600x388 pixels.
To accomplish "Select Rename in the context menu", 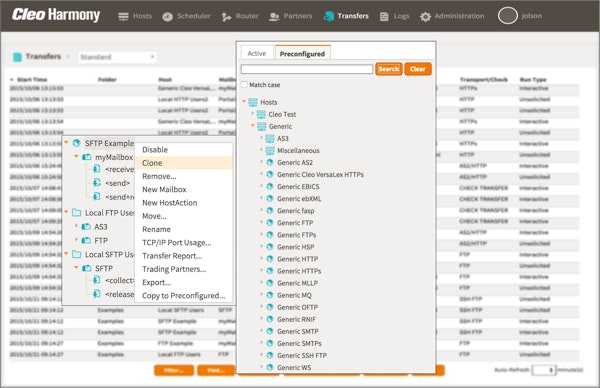I will click(x=184, y=229).
